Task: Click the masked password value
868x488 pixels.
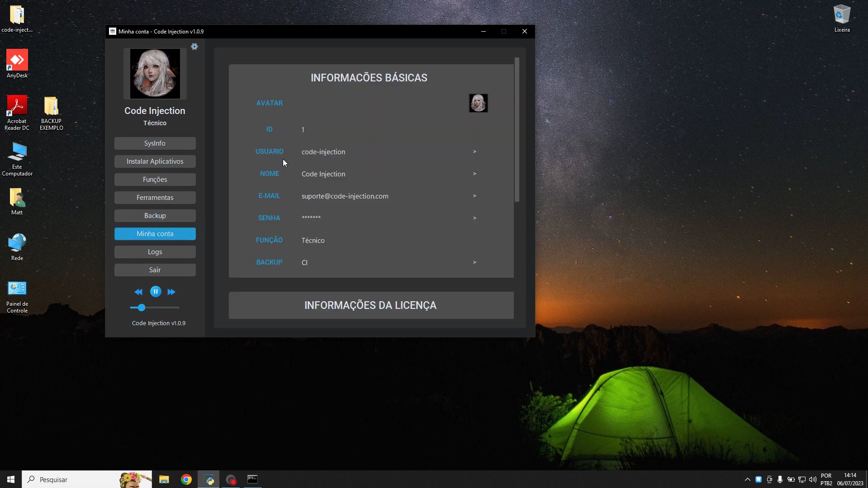Action: [311, 218]
